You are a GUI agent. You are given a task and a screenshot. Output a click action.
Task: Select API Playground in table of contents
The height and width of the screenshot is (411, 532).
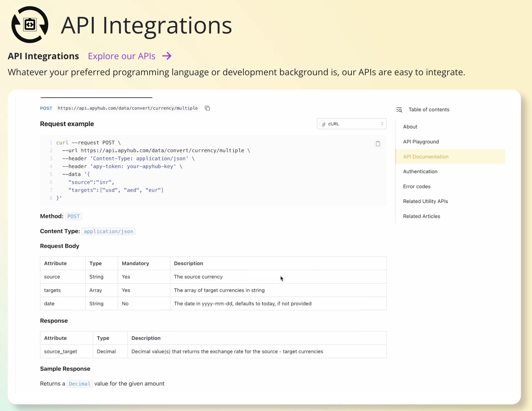tap(421, 142)
